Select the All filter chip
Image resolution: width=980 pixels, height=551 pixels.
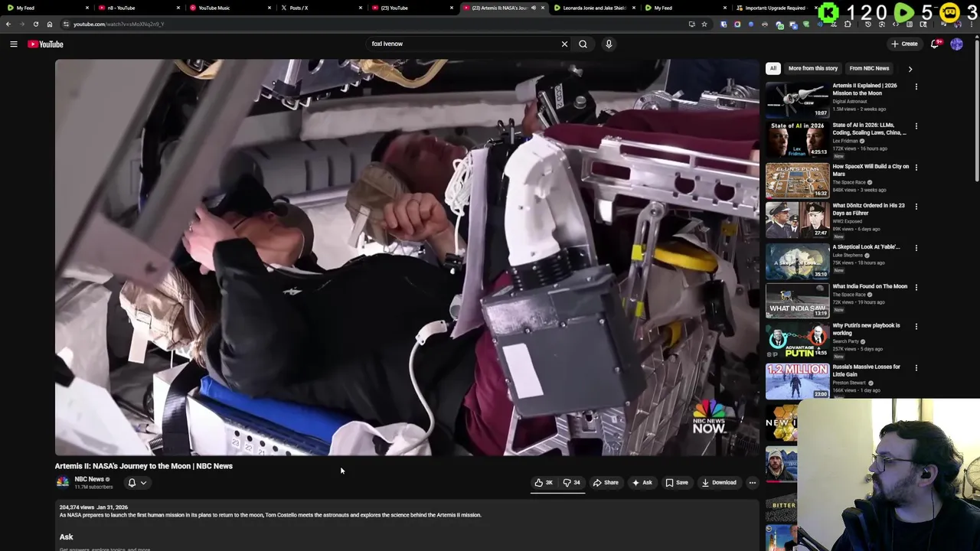[773, 68]
